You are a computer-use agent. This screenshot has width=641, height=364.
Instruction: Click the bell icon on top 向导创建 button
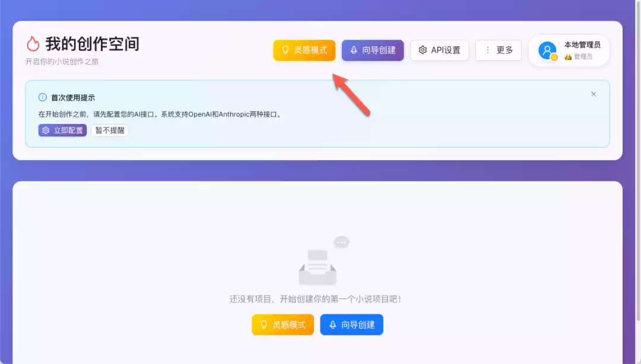tap(354, 50)
